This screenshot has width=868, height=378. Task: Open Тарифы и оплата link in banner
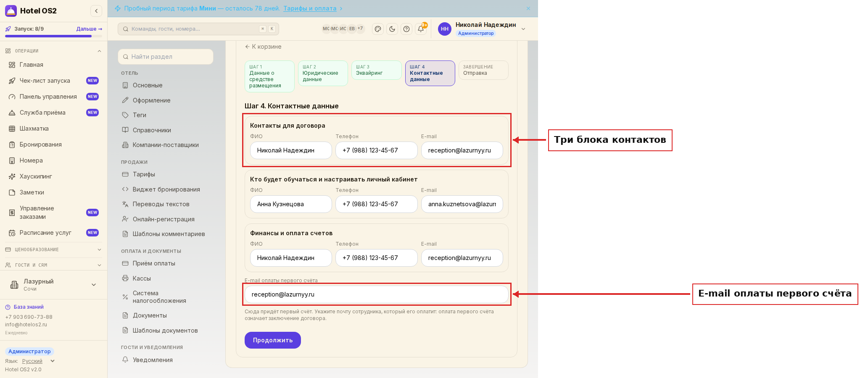pyautogui.click(x=310, y=8)
